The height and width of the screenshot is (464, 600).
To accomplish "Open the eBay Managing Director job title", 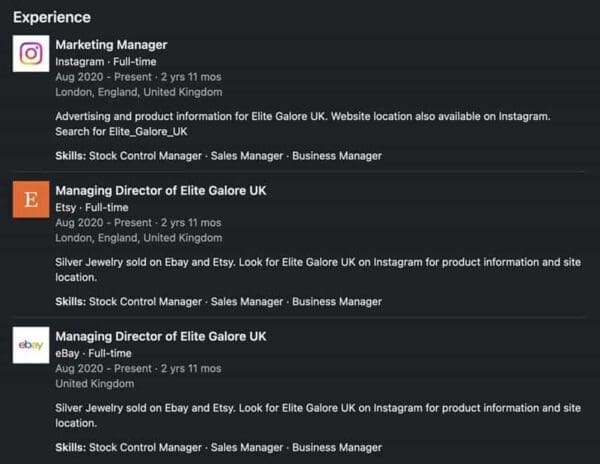I will coord(160,337).
